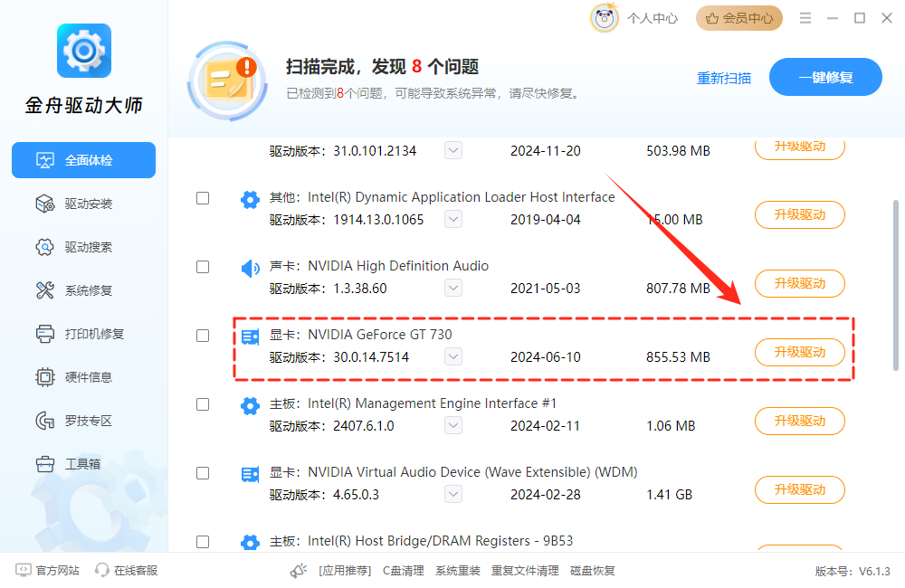Viewport: 905px width, 588px height.
Task: Click the 系统修复 wrench icon
Action: tap(45, 290)
